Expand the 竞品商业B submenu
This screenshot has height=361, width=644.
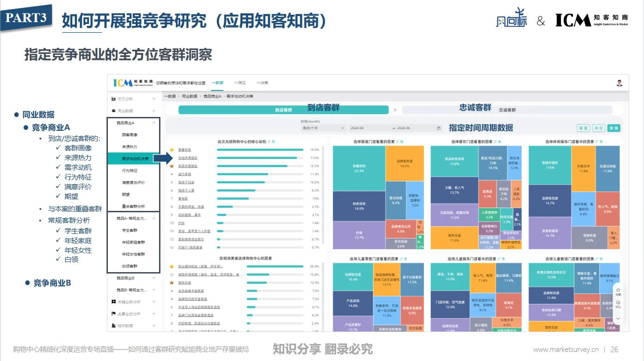154,278
